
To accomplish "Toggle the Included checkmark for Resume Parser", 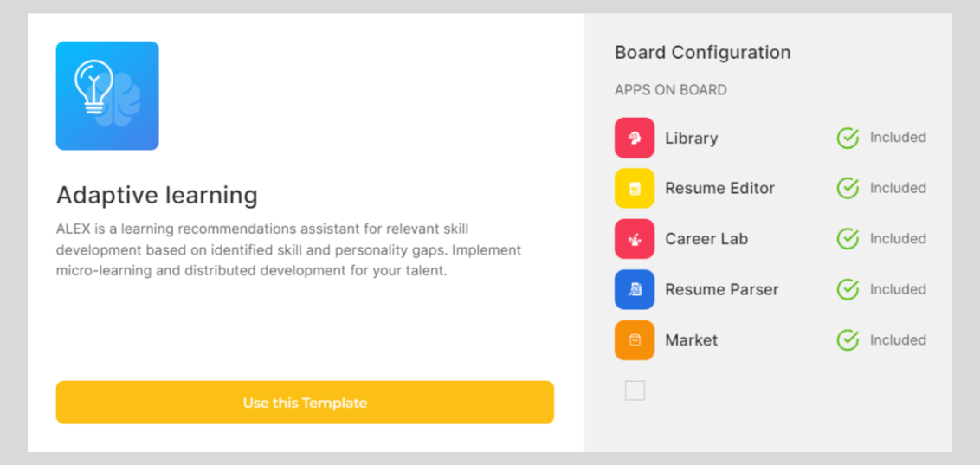I will pyautogui.click(x=848, y=289).
